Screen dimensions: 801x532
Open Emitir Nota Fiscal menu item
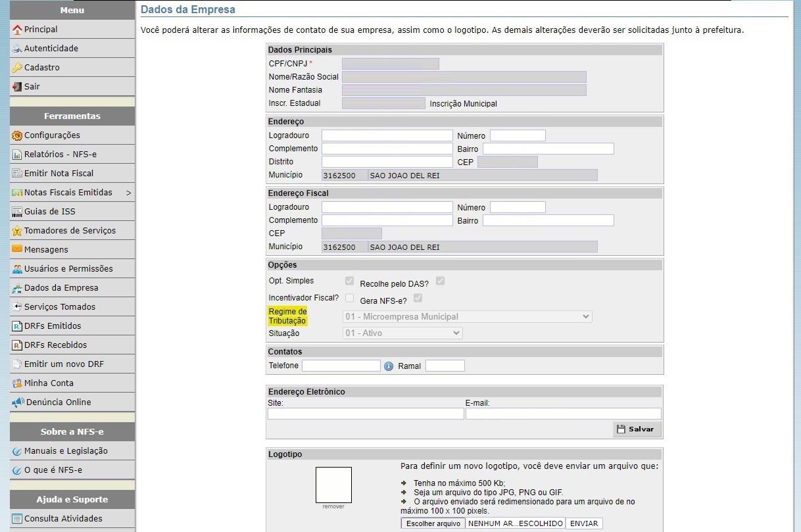pos(59,174)
